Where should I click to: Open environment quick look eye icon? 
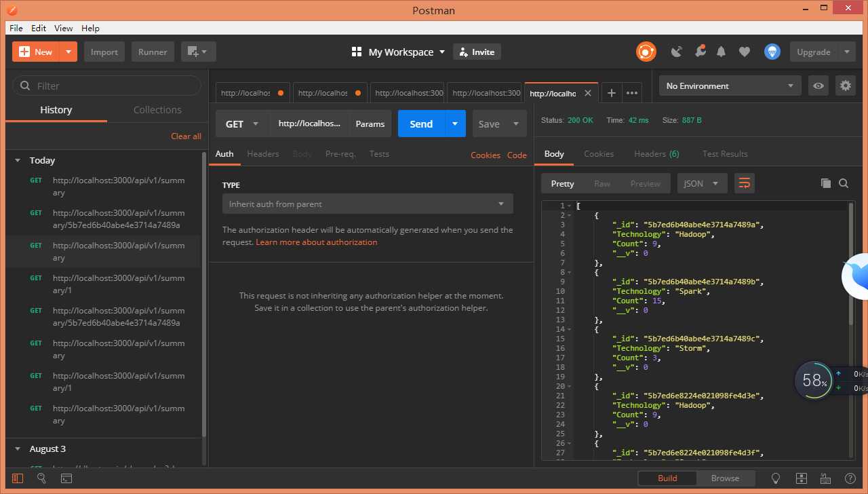pos(818,86)
